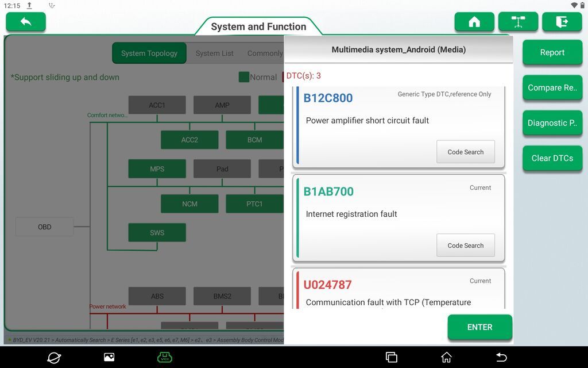The height and width of the screenshot is (368, 588).
Task: Tap Code Search for B12C800
Action: tap(465, 152)
